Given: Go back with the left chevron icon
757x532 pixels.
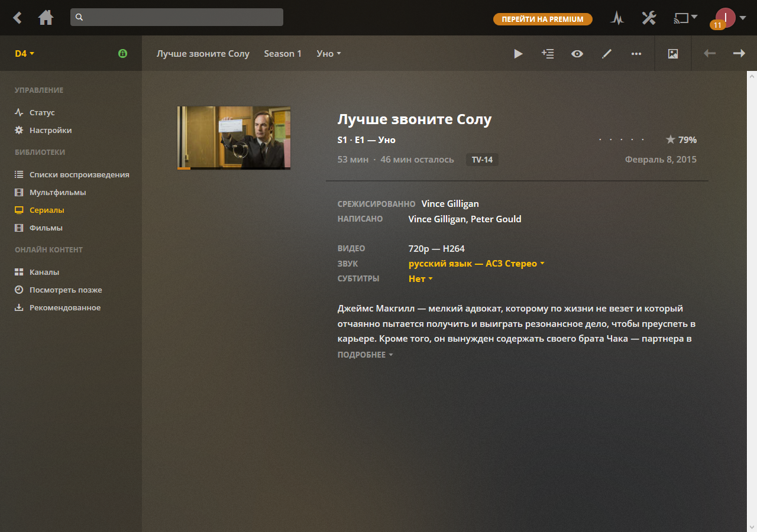Looking at the screenshot, I should [x=18, y=18].
